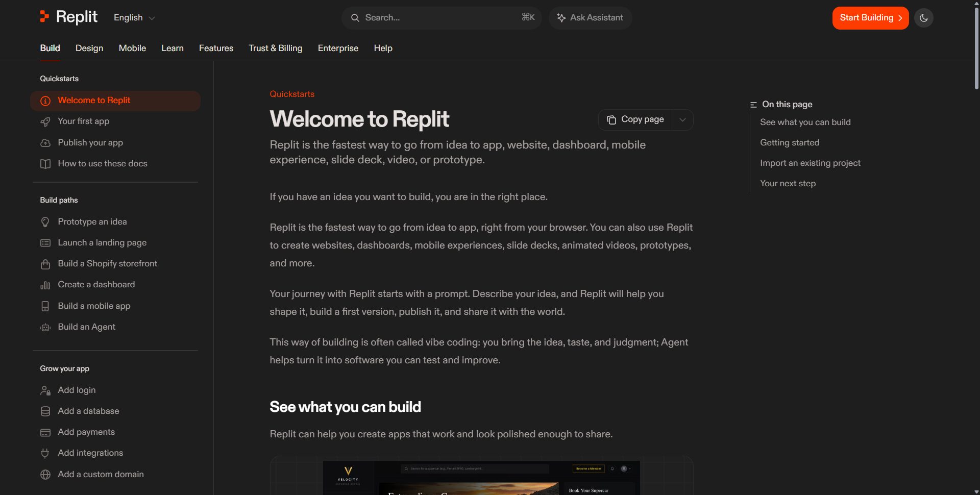Click the copy icon in Copy page button
The width and height of the screenshot is (980, 495).
(x=611, y=120)
